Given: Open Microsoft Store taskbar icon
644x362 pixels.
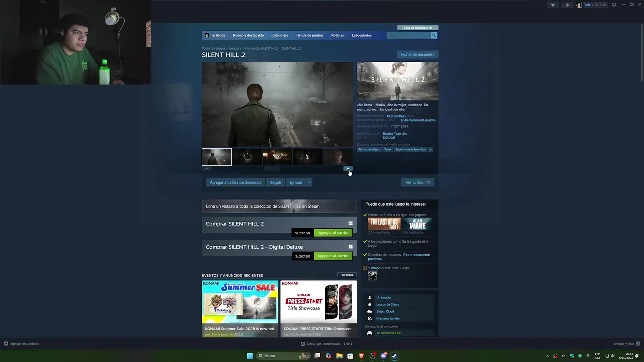Looking at the screenshot, I should (350, 356).
